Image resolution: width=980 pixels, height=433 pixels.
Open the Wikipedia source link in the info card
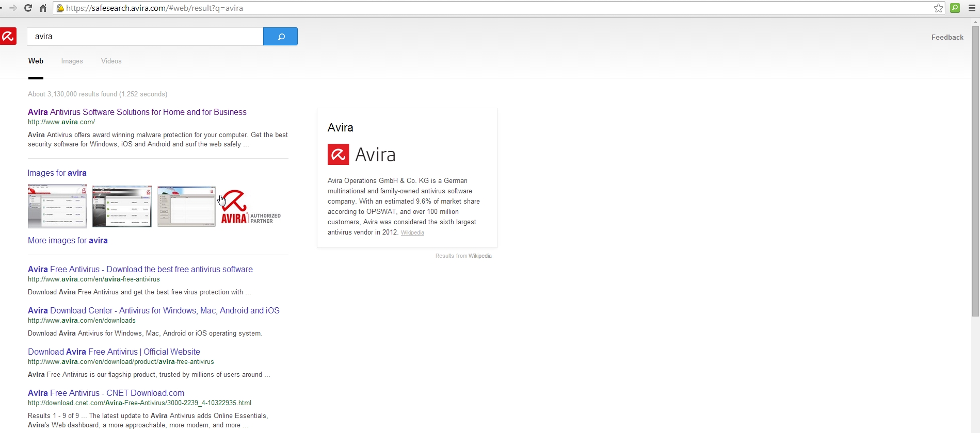tap(412, 233)
